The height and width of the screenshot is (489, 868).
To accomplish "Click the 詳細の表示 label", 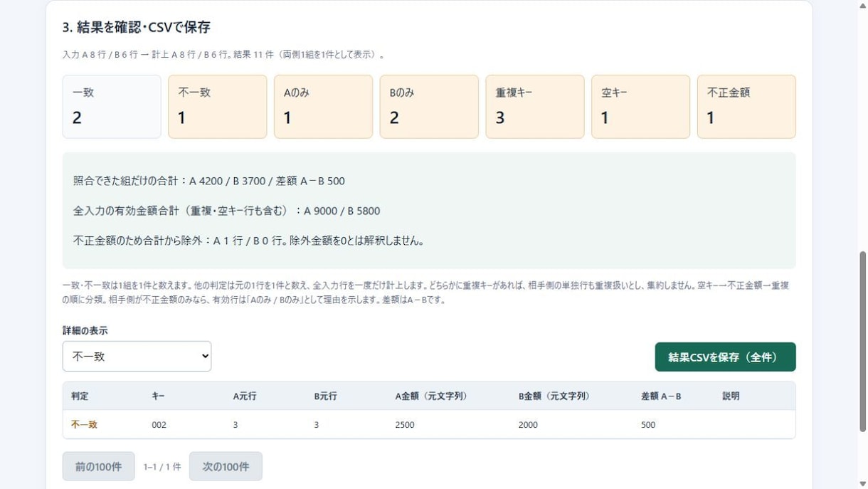I will [85, 330].
